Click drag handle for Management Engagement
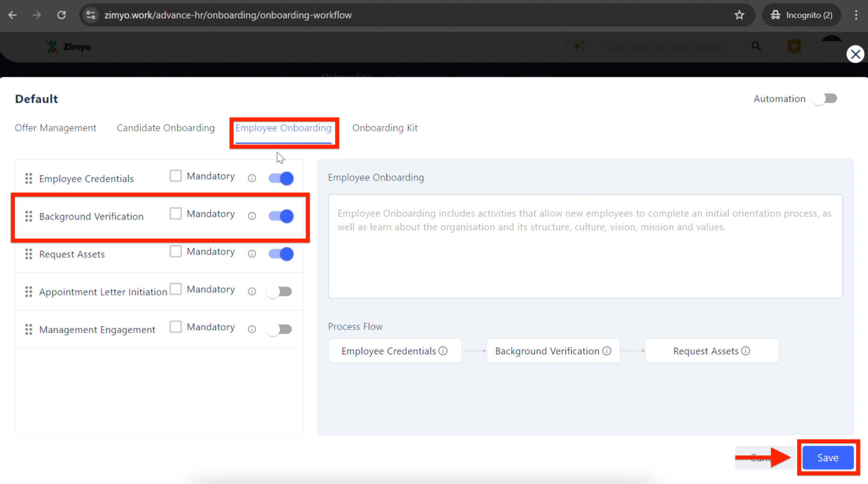The height and width of the screenshot is (484, 868). 29,329
